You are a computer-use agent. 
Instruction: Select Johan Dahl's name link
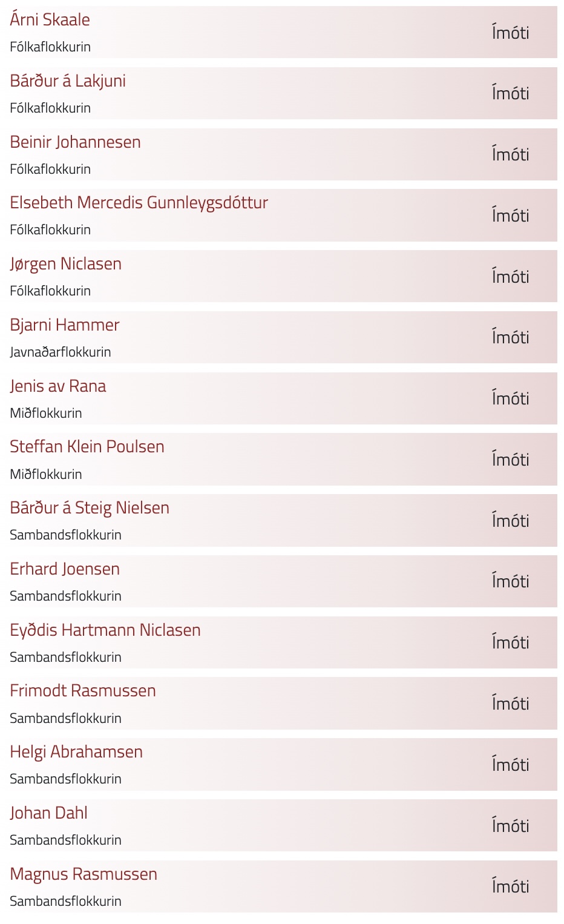click(x=48, y=813)
